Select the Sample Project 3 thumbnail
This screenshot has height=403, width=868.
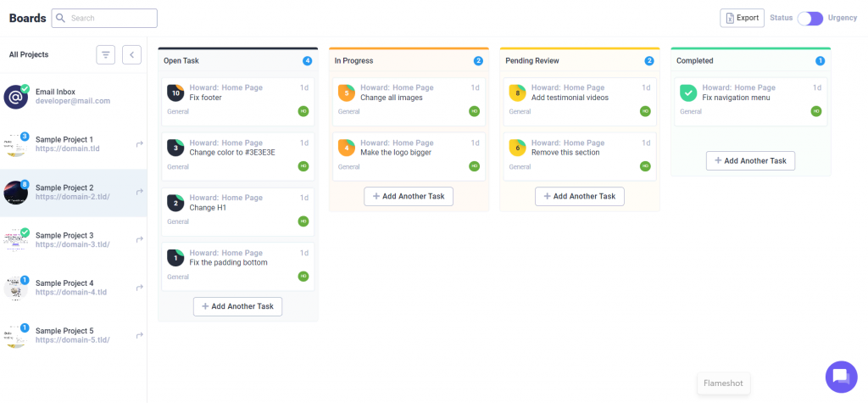click(15, 240)
